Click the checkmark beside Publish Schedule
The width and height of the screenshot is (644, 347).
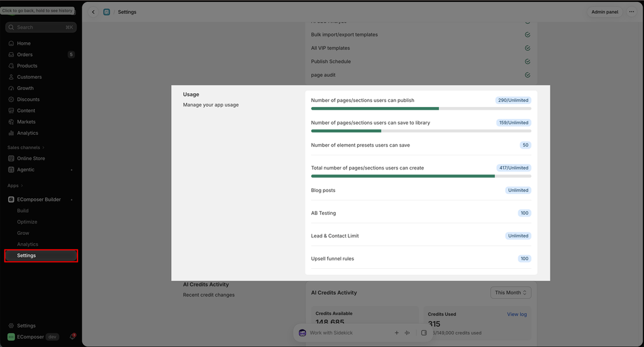coord(528,62)
